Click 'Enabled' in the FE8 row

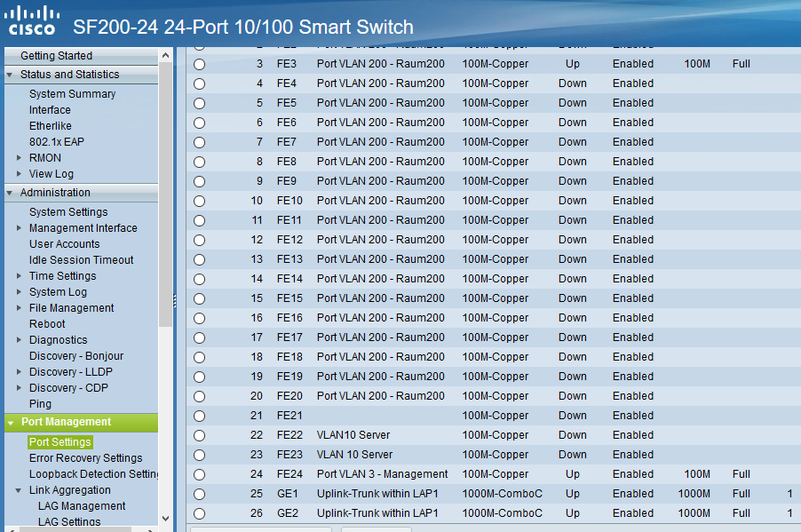[x=633, y=162]
